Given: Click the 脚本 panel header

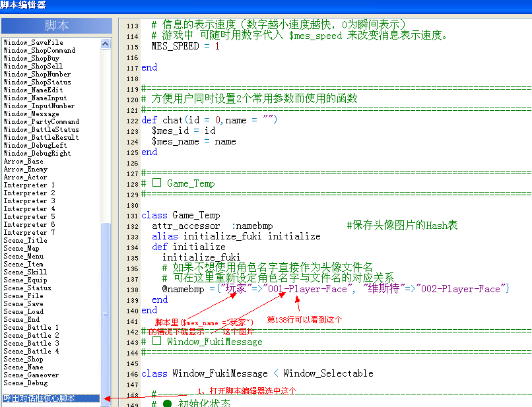Looking at the screenshot, I should tap(57, 26).
